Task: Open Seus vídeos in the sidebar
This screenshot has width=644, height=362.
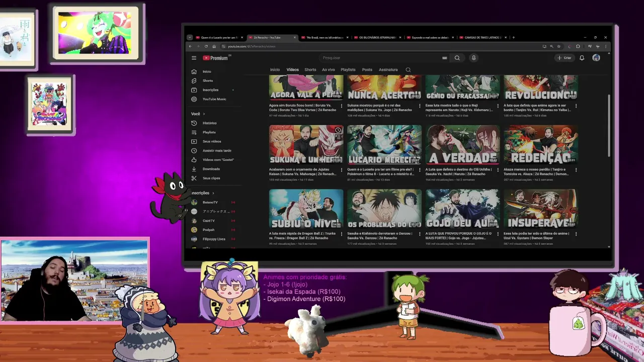Action: (211, 141)
